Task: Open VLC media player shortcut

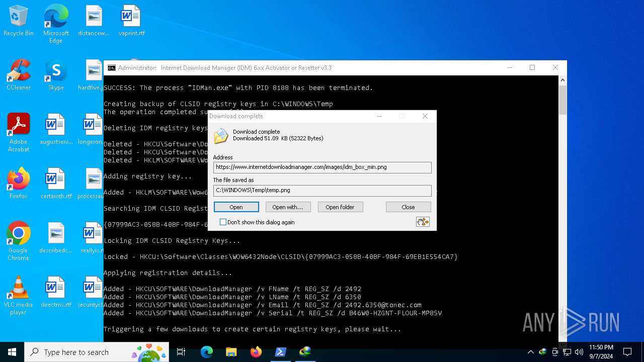Action: pos(19,296)
